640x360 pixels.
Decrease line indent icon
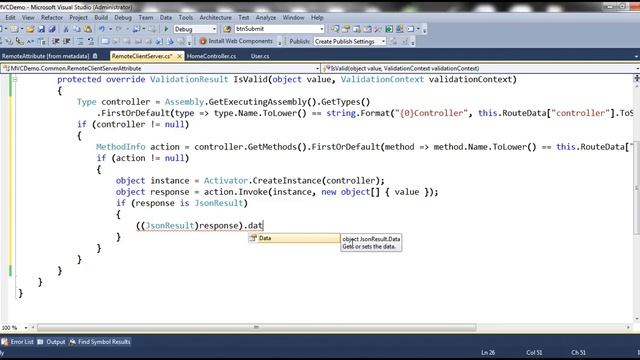pos(56,41)
